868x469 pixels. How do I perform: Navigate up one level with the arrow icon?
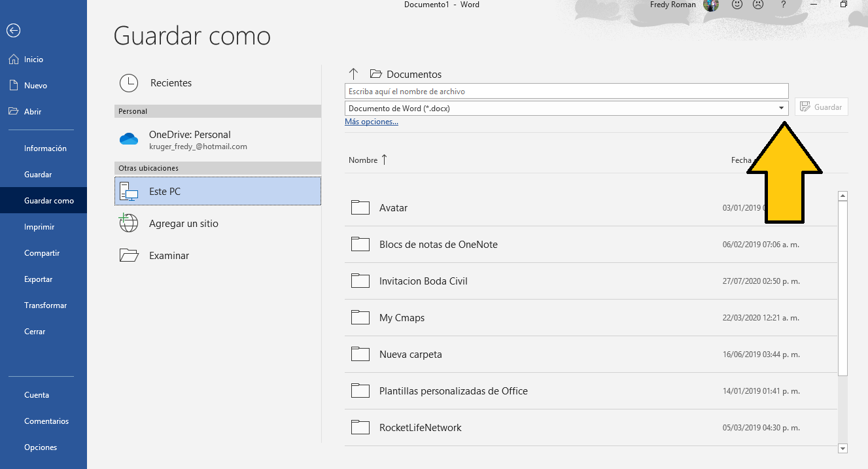[x=353, y=73]
